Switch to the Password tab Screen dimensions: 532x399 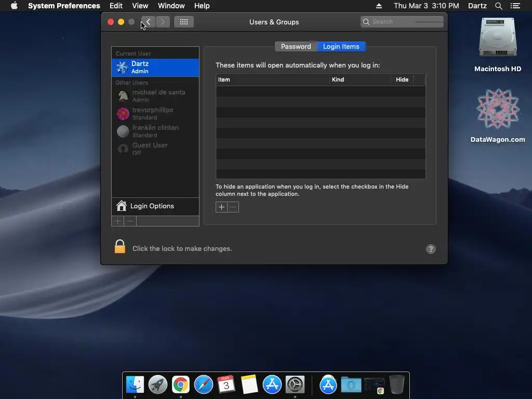coord(296,46)
